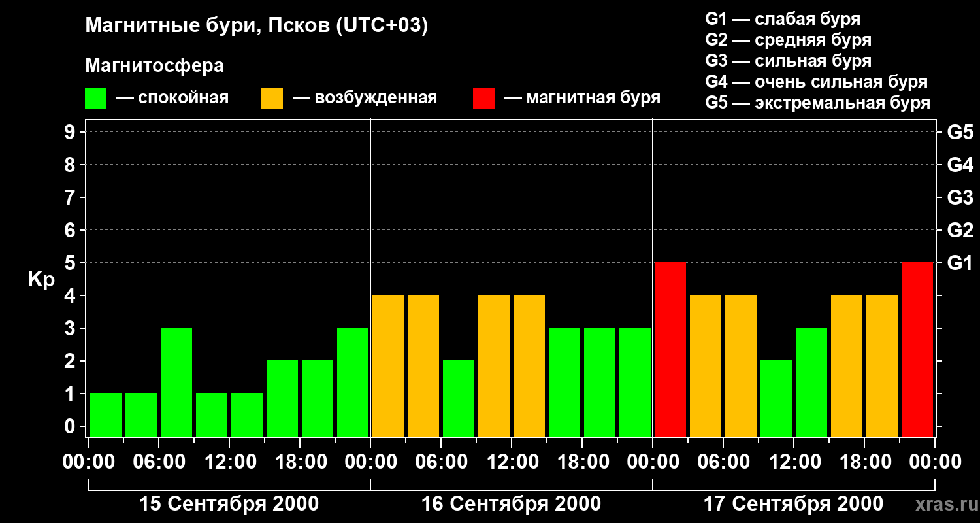Screen dimensions: 980x523
Task: Click the '12:00' tick label above 17 Сентября
Action: (x=794, y=462)
